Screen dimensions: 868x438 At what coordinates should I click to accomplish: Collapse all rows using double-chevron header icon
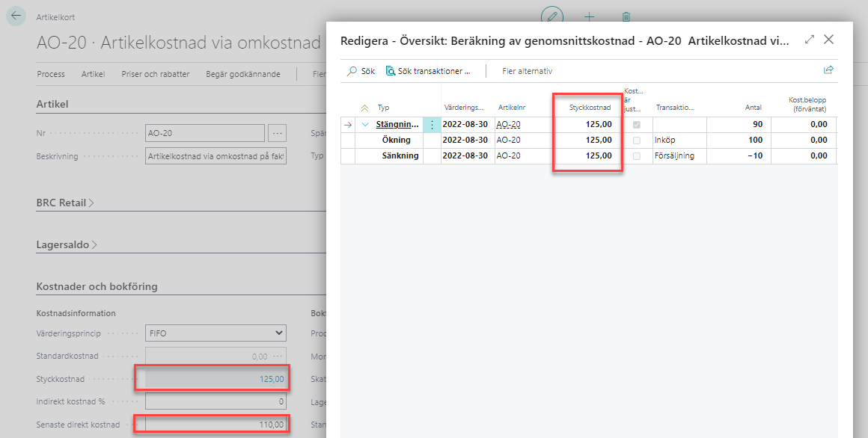[x=365, y=108]
